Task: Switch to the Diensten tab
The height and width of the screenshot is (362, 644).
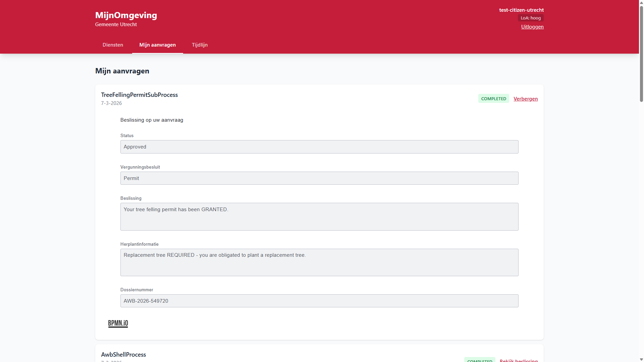Action: click(113, 45)
